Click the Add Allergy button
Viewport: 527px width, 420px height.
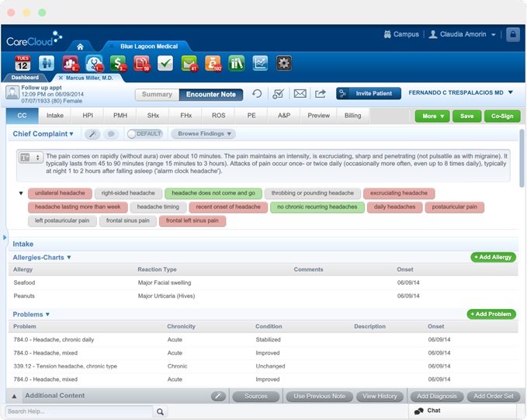(493, 257)
